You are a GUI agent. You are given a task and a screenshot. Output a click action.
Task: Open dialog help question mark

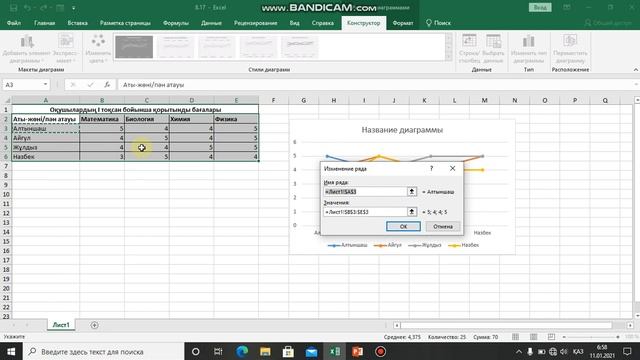pos(431,168)
